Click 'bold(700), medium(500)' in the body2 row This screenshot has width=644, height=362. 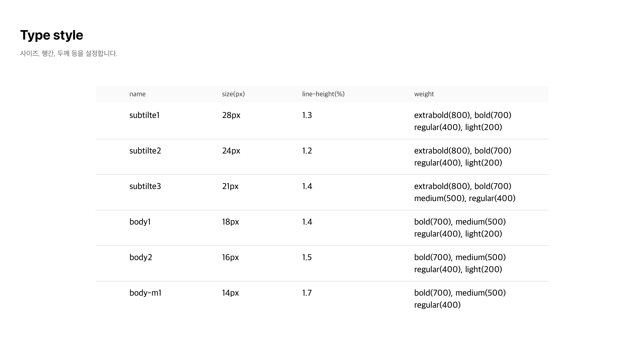point(460,257)
